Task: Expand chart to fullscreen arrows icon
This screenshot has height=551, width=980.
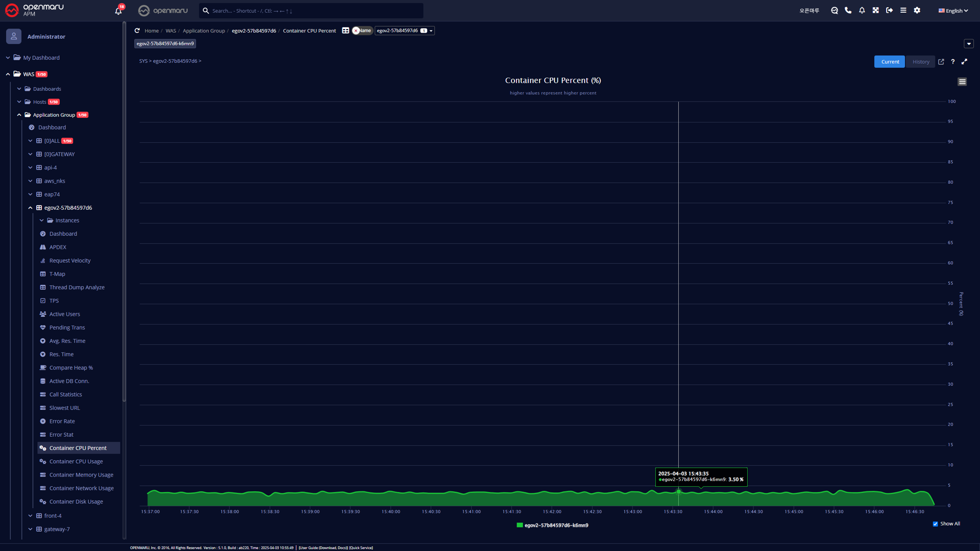Action: [x=964, y=62]
